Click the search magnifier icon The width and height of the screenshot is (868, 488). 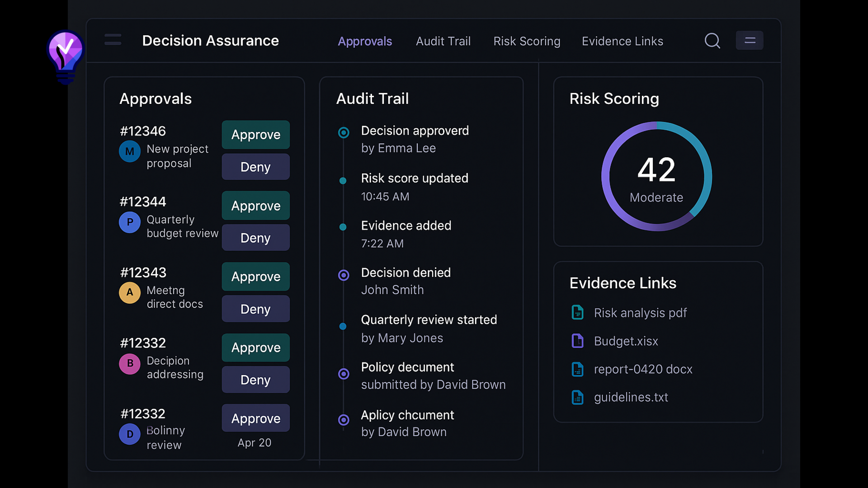[x=712, y=41]
